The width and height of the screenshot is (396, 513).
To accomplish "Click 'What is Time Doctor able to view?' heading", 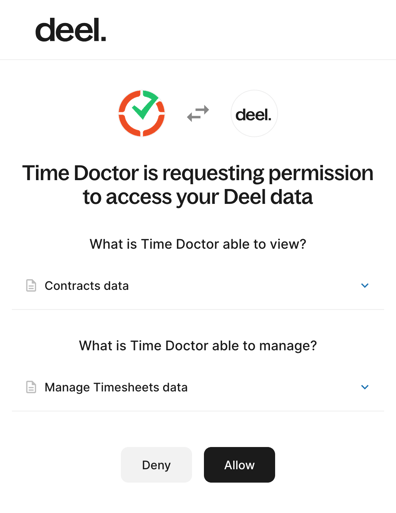I will pyautogui.click(x=198, y=244).
